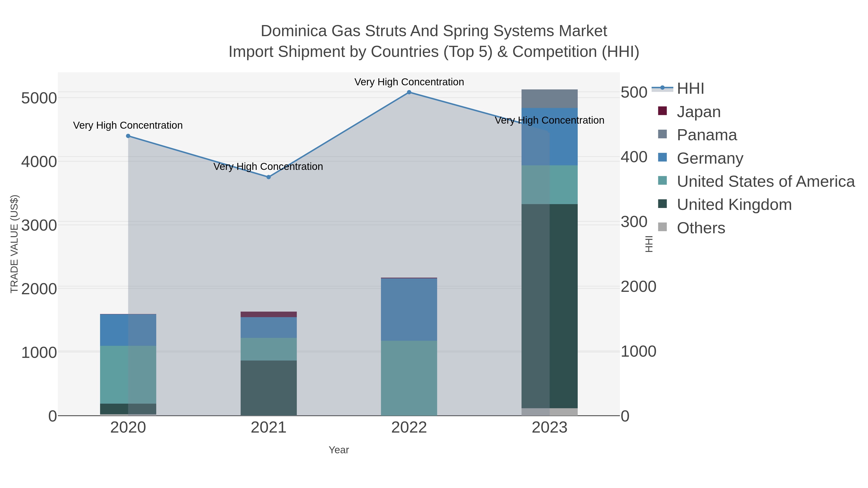Toggle the Panama legend entry
Viewport: 868px width, 488px height.
point(697,135)
